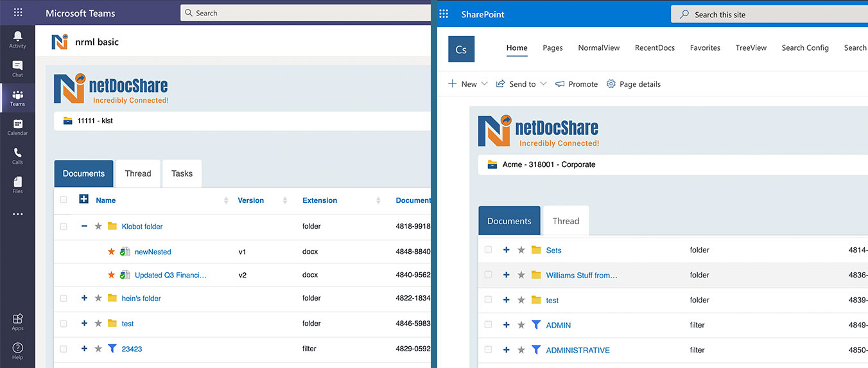Check the Sets row checkbox in SharePoint

(x=488, y=250)
